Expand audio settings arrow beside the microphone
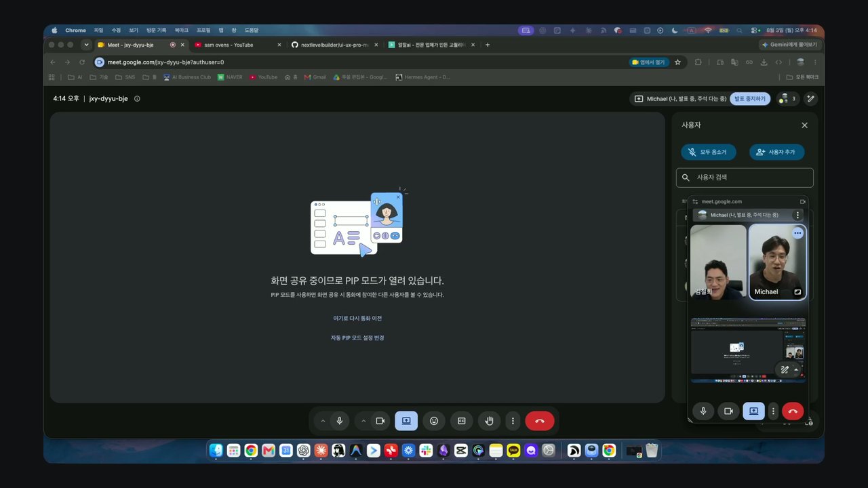The image size is (868, 488). coord(323,421)
